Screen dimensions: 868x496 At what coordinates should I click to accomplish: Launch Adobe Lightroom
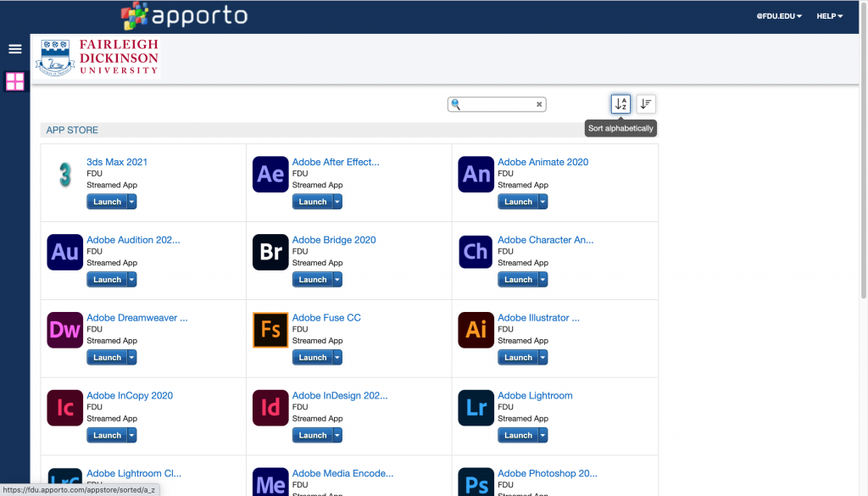point(518,435)
